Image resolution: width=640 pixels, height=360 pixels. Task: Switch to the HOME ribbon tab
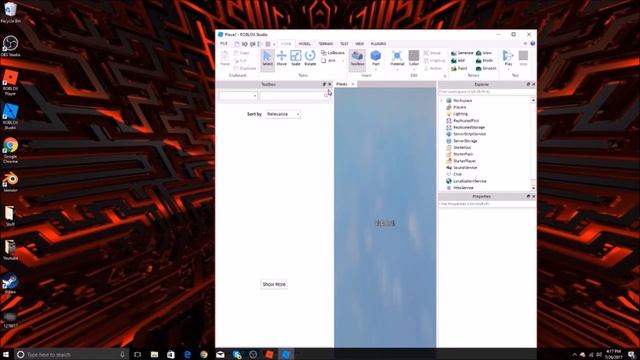coord(286,44)
